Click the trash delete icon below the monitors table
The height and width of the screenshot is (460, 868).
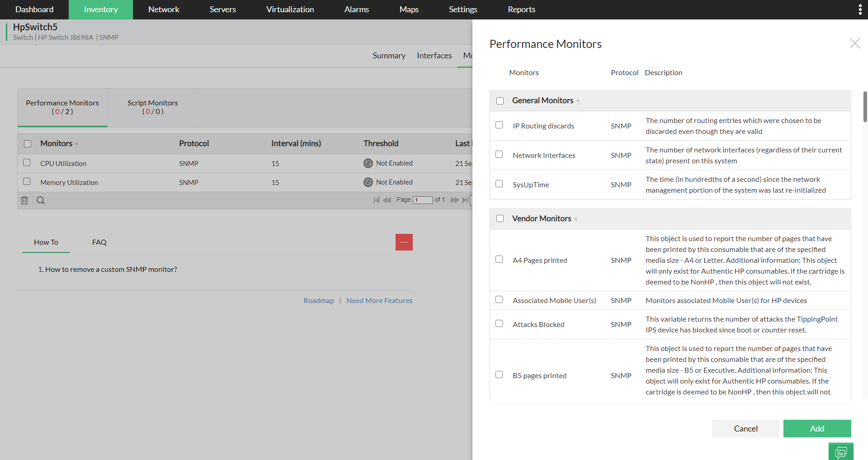[24, 200]
